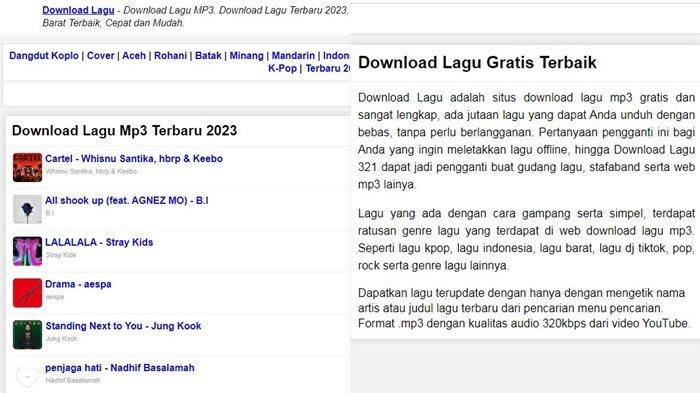Image resolution: width=700 pixels, height=393 pixels.
Task: Click the LALALALA album art thumbnail
Action: pos(27,251)
